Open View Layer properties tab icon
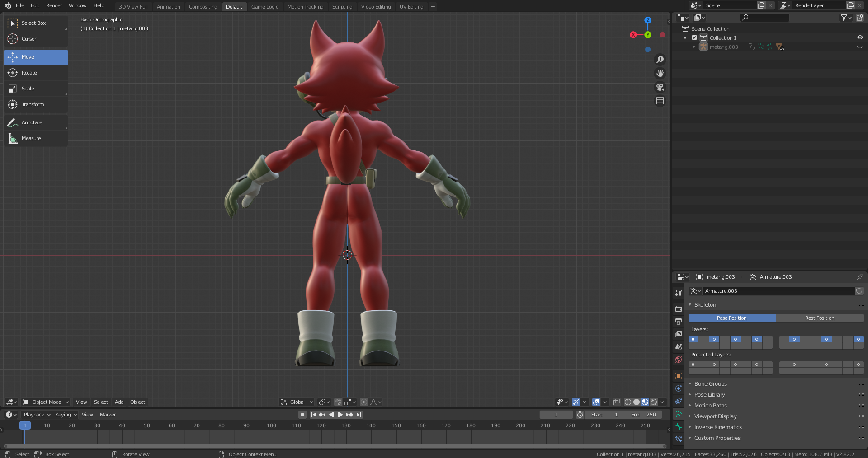Screen dimensions: 868x458 click(x=679, y=334)
